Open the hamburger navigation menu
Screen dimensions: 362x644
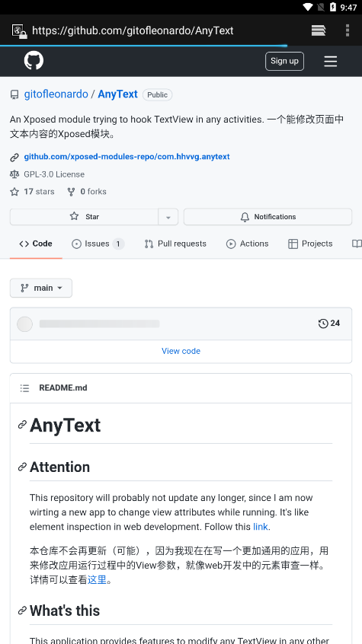(330, 61)
